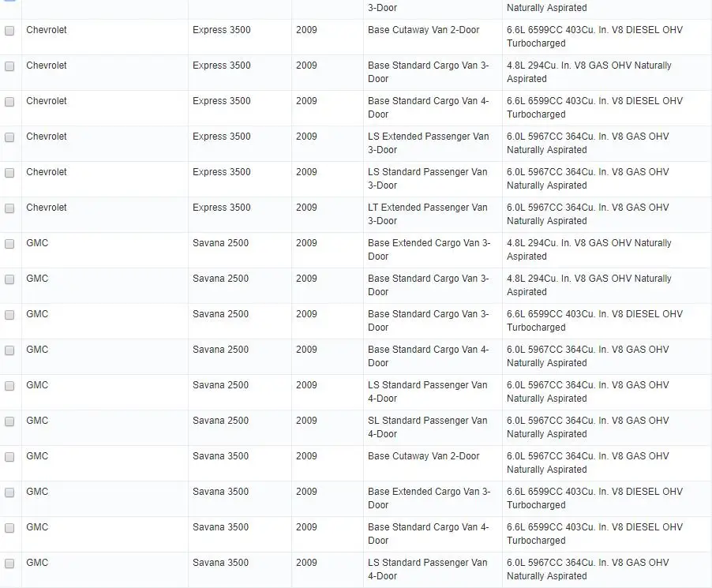This screenshot has height=588, width=712.
Task: Tick checkbox for Chevrolet Base Standard Cargo Van 3-Door
Action: [9, 66]
